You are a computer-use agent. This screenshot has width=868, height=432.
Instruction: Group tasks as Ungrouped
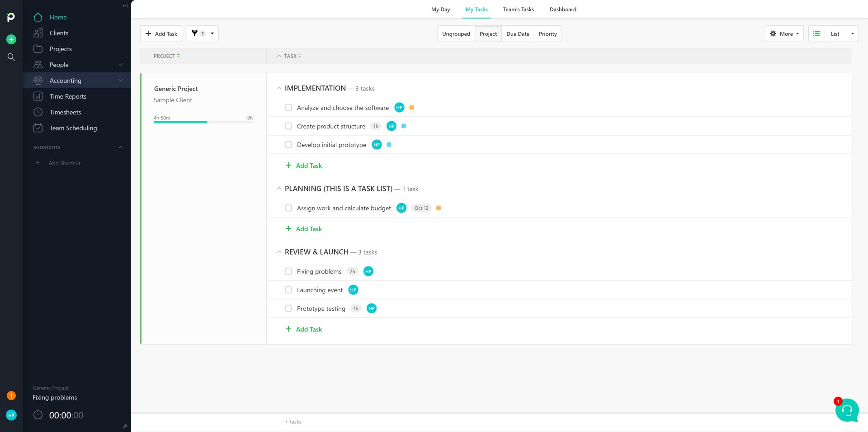tap(456, 33)
